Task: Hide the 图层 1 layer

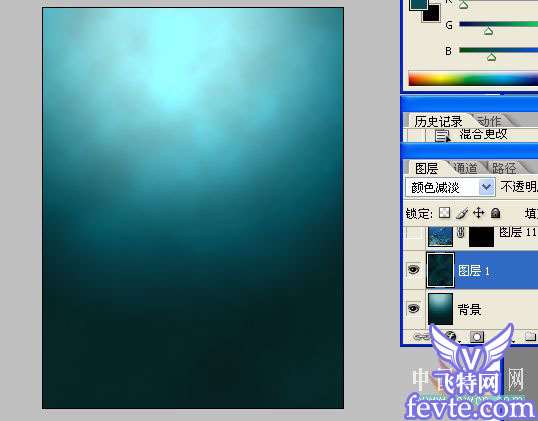Action: [x=413, y=270]
